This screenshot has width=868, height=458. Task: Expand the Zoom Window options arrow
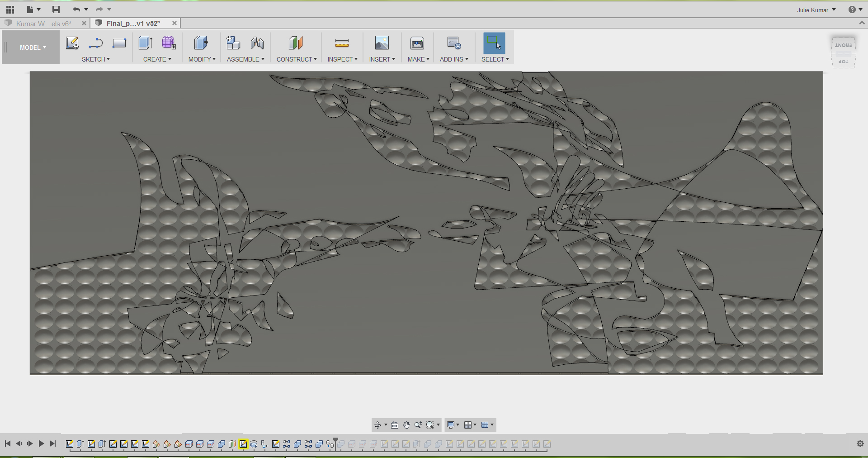pos(438,425)
